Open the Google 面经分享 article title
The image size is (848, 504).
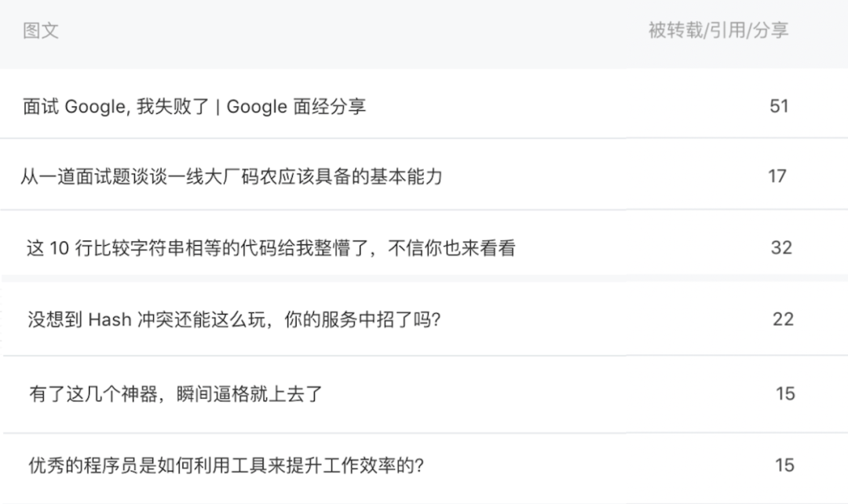coord(194,106)
